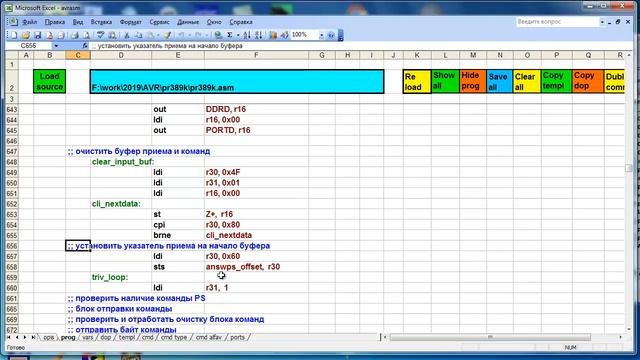Click the yellow Re load button

pyautogui.click(x=417, y=82)
